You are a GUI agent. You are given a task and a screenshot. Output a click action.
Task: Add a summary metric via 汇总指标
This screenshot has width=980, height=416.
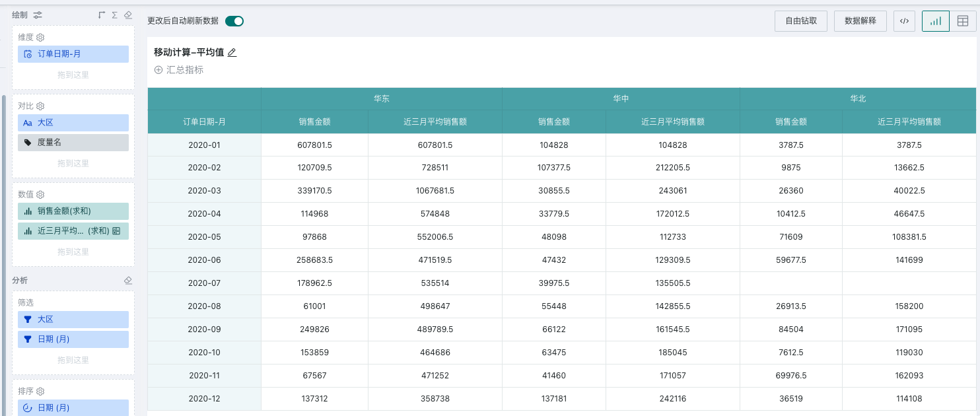tap(179, 70)
